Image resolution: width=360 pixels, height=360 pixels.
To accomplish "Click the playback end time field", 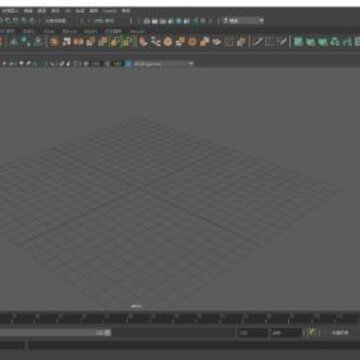I will (252, 333).
